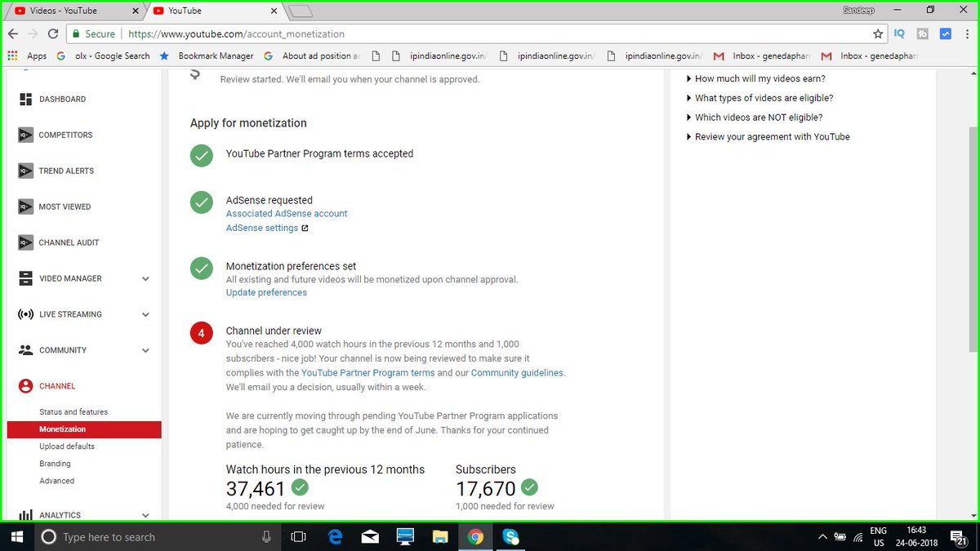Viewport: 980px width, 551px height.
Task: Open the 'olx - Google Search' bookmark
Action: tap(102, 56)
